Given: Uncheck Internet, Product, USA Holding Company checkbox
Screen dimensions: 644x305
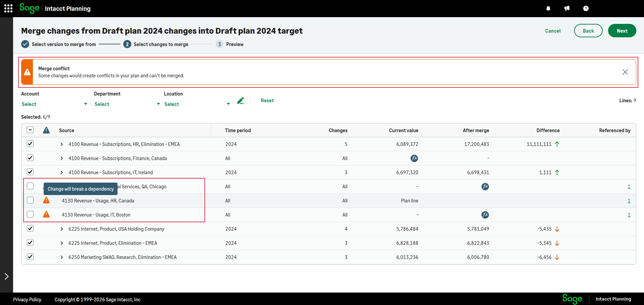Looking at the screenshot, I should point(30,228).
